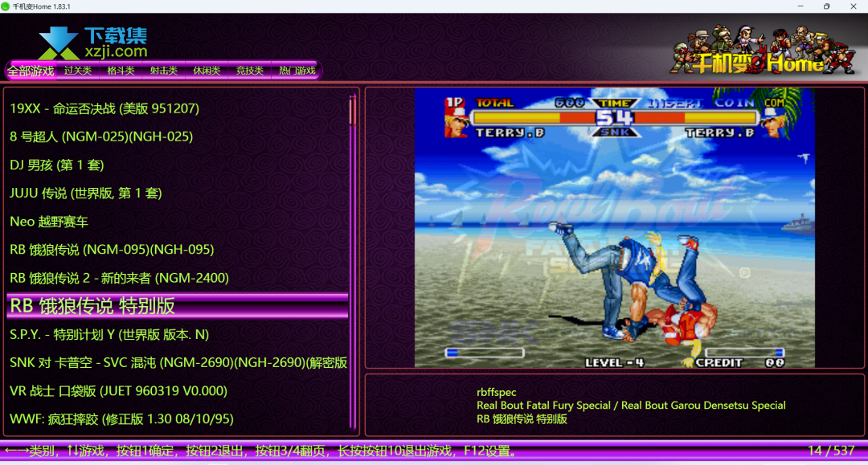Select the 竞技类 category tab
Viewport: 868px width, 465px height.
(250, 71)
